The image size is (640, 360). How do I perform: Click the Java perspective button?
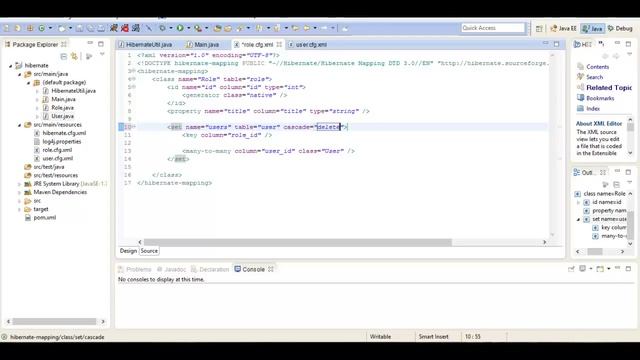click(x=593, y=28)
